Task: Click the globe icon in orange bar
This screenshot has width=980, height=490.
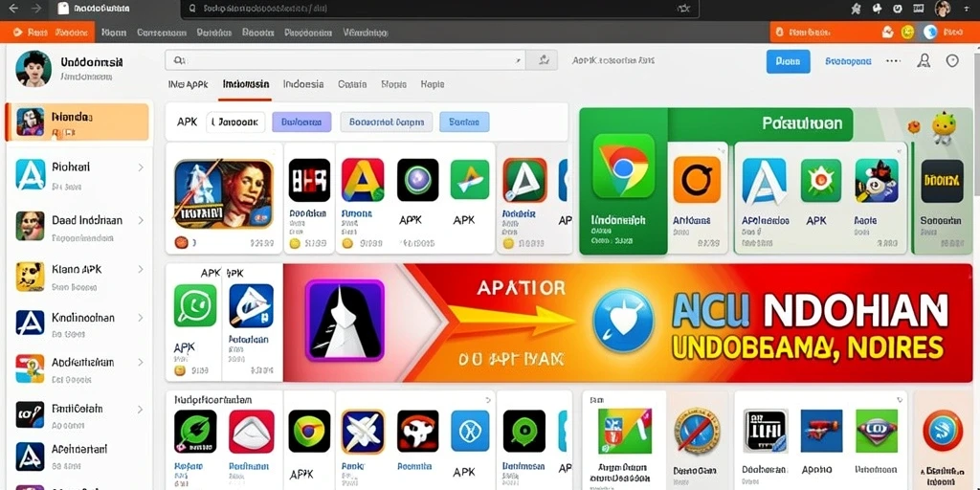Action: pyautogui.click(x=930, y=32)
